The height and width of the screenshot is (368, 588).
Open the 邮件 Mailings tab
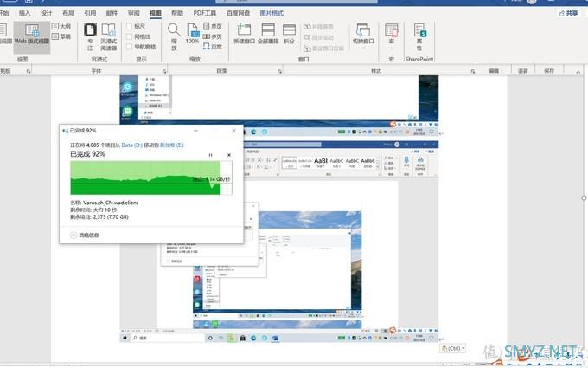[x=112, y=13]
